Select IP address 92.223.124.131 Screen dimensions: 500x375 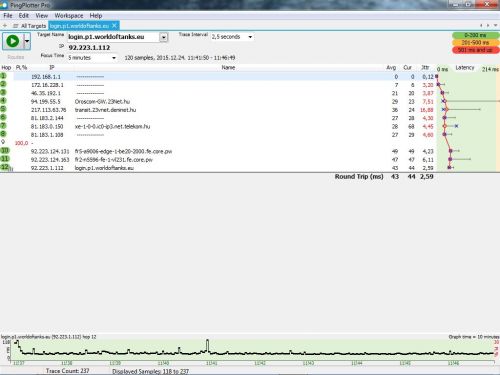[x=50, y=152]
